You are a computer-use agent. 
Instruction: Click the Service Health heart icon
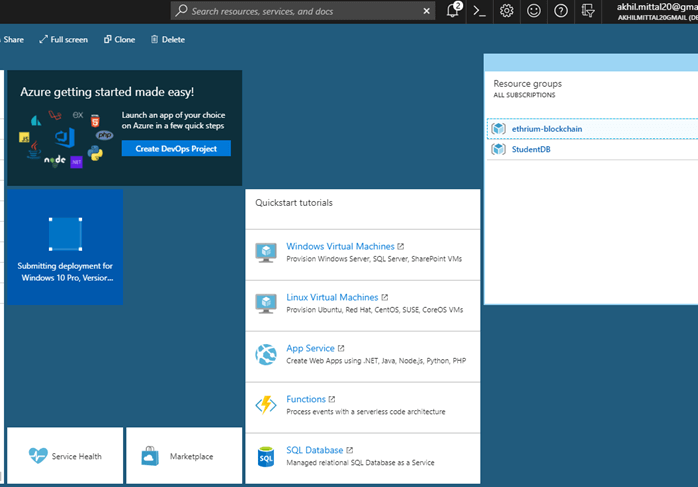38,456
